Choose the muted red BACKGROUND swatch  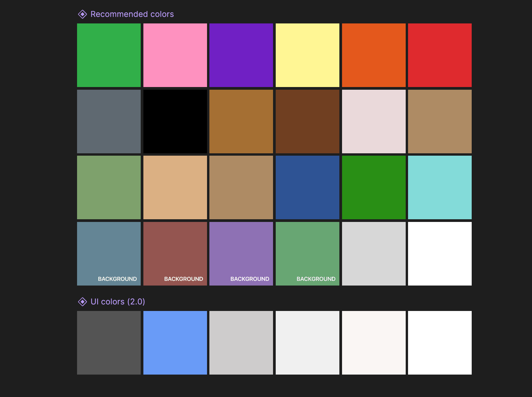(175, 253)
